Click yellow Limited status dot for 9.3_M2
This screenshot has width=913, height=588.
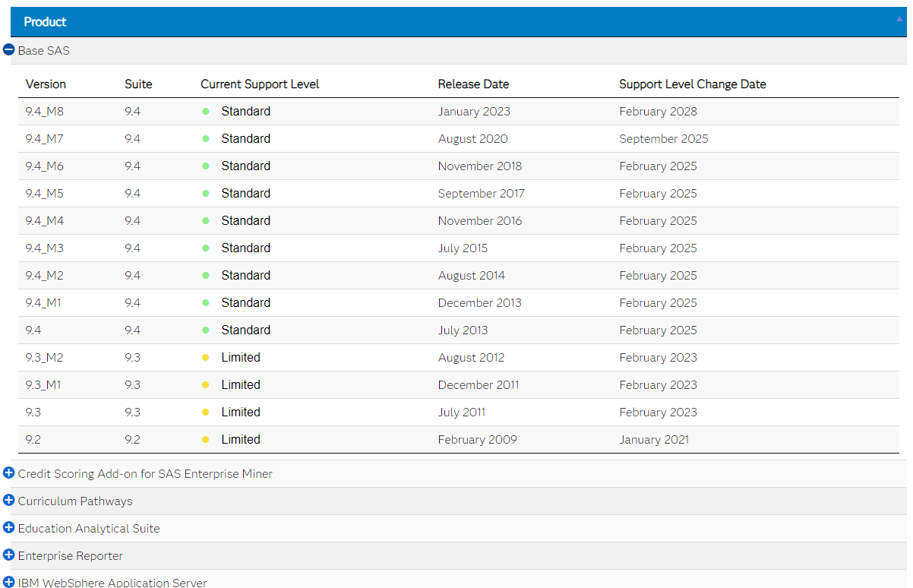(205, 358)
